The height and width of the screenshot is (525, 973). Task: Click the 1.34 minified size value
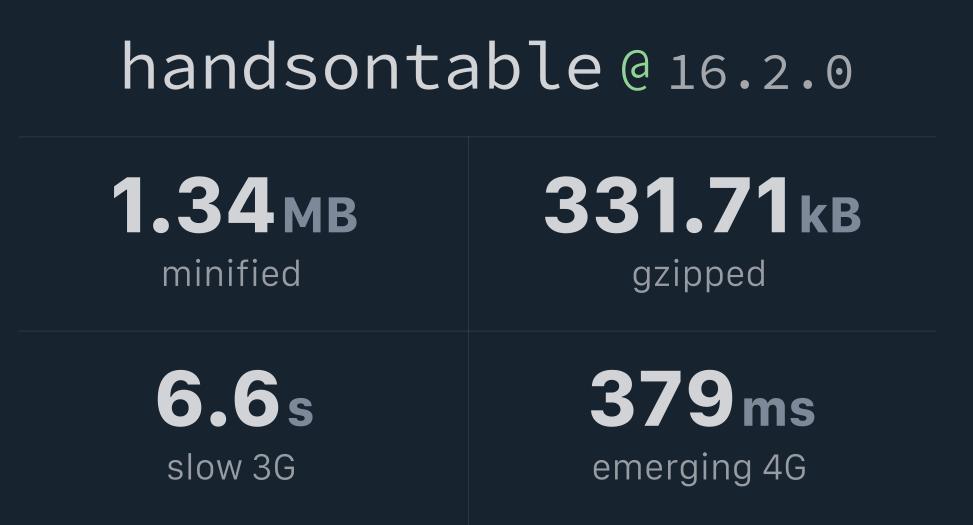pos(192,206)
